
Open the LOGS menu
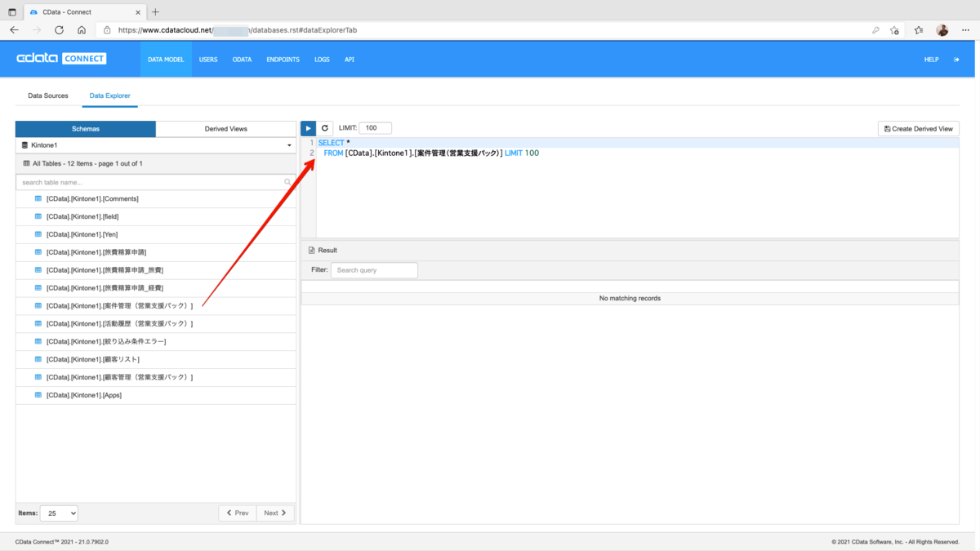(x=322, y=60)
